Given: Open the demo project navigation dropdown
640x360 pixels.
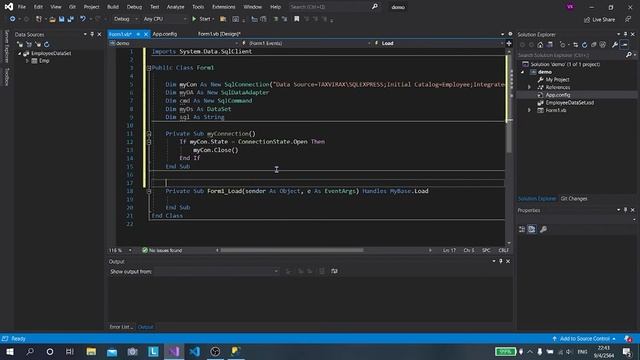Looking at the screenshot, I should 174,43.
